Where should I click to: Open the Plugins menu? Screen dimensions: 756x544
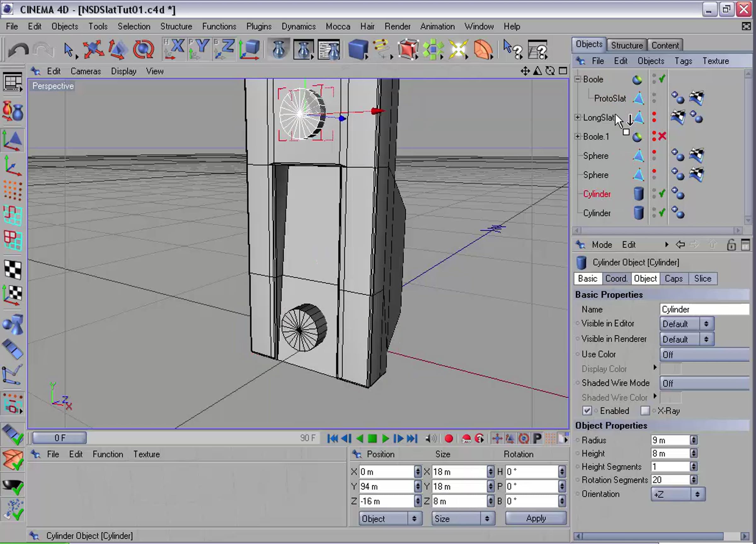[259, 26]
